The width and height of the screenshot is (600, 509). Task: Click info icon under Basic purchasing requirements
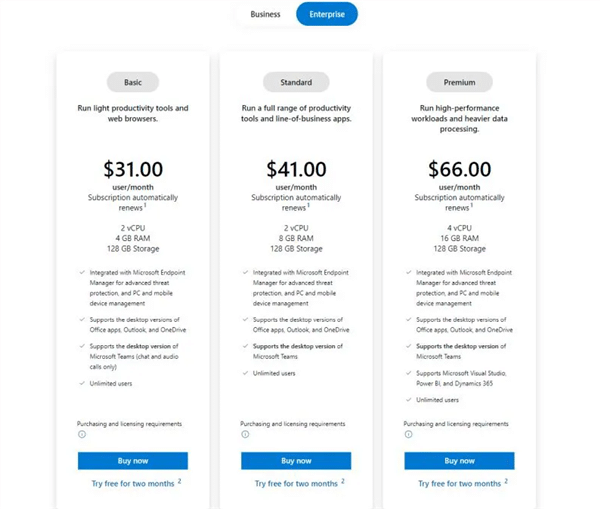(x=82, y=434)
